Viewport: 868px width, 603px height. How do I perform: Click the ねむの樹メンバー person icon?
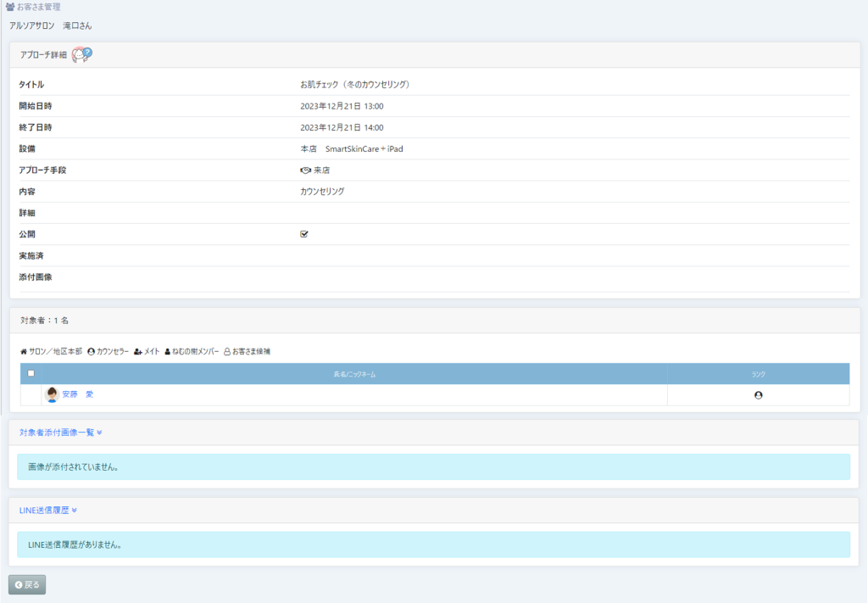point(168,351)
